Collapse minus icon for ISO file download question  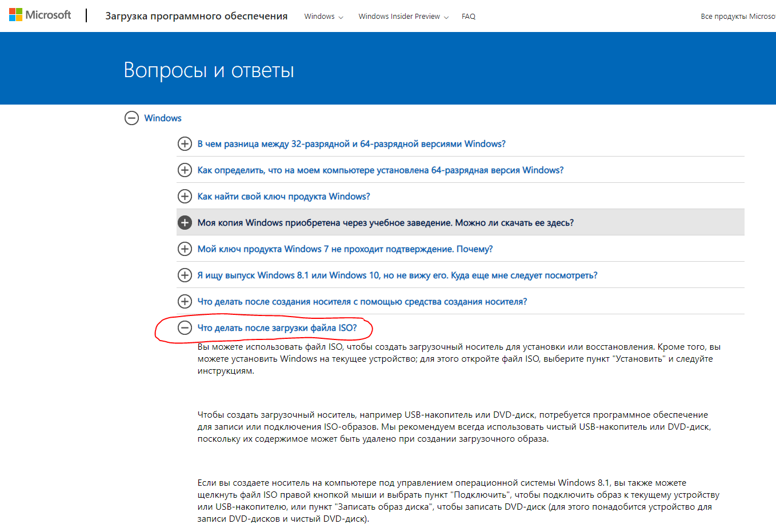click(x=185, y=328)
